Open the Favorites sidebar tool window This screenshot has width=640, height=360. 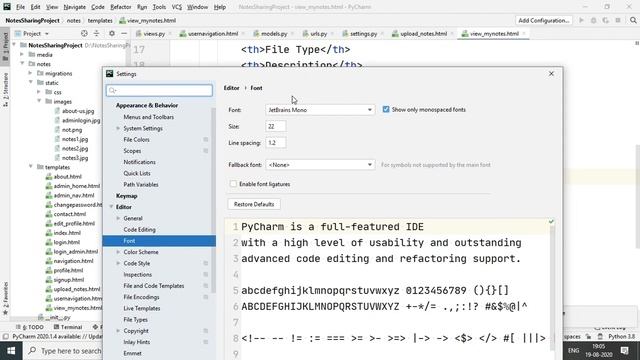click(x=5, y=298)
